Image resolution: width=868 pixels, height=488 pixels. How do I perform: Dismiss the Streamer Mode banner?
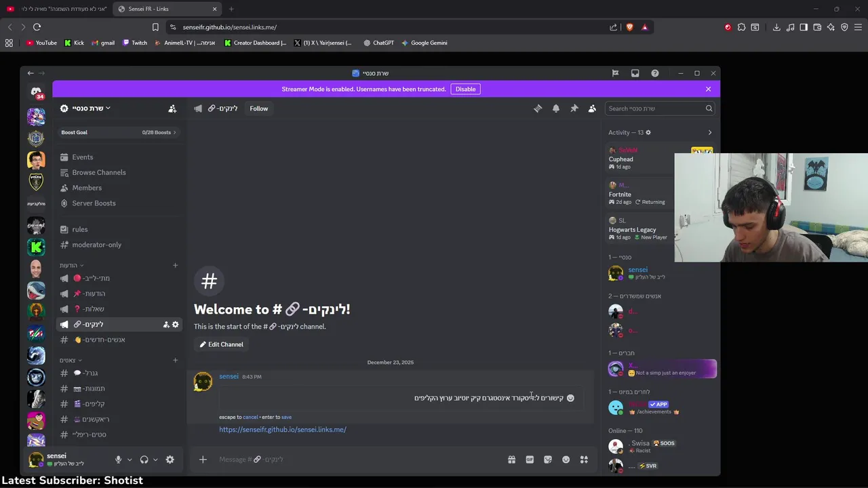pyautogui.click(x=708, y=89)
